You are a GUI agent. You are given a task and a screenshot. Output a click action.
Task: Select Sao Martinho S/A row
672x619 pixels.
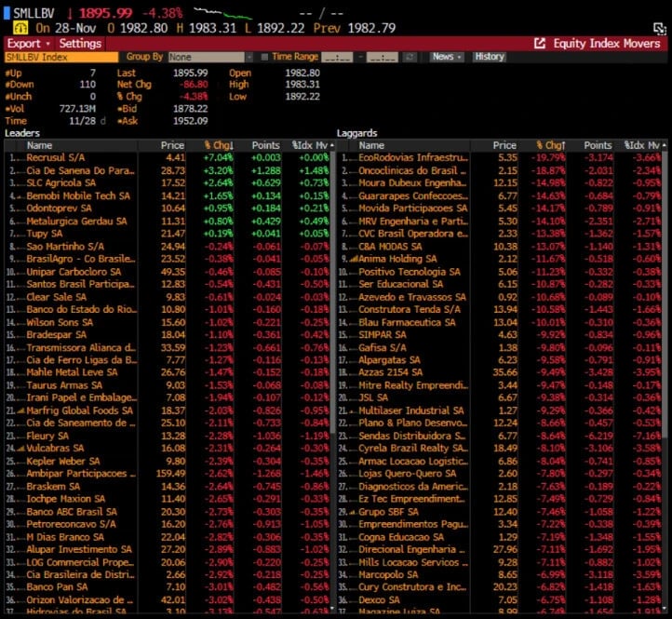tap(168, 247)
